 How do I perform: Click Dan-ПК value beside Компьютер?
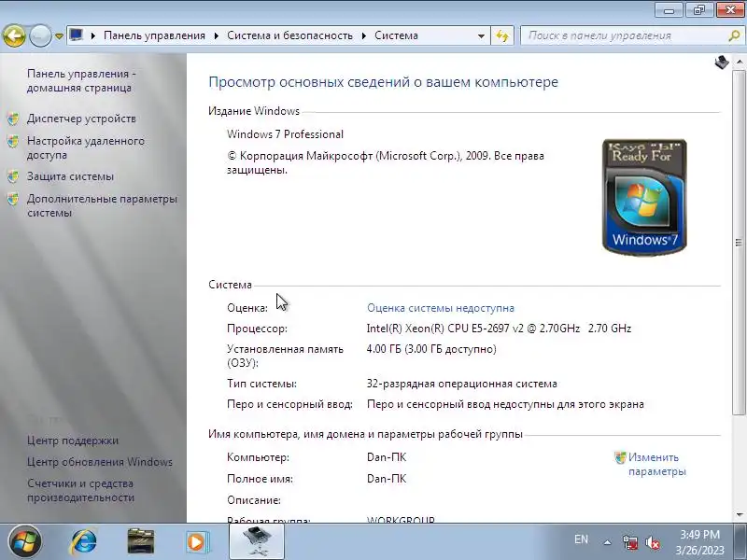(x=387, y=457)
